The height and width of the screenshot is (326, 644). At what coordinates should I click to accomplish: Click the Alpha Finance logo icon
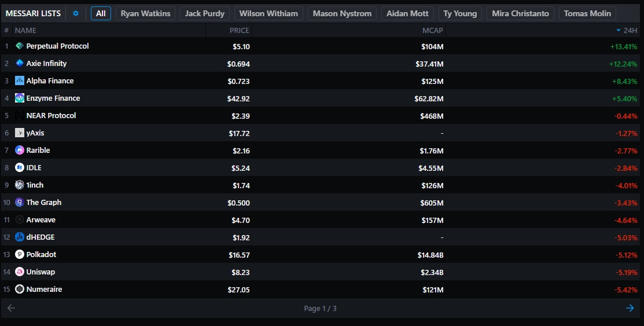point(19,80)
